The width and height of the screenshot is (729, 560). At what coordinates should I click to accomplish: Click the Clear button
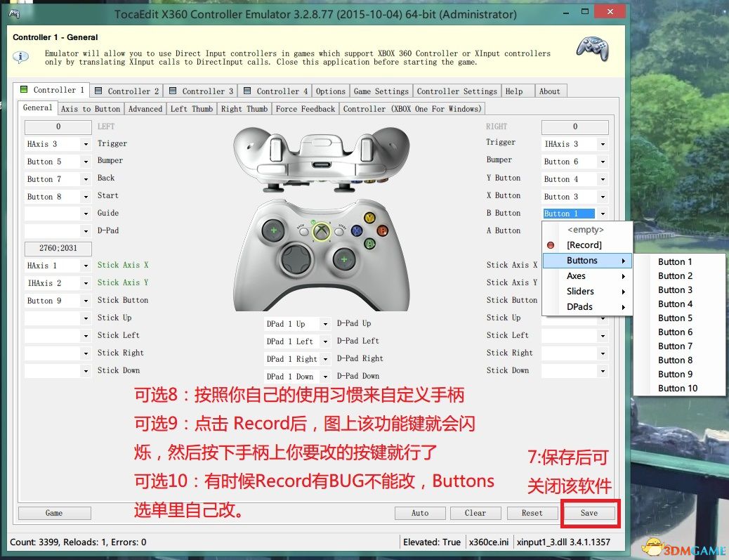pyautogui.click(x=475, y=513)
